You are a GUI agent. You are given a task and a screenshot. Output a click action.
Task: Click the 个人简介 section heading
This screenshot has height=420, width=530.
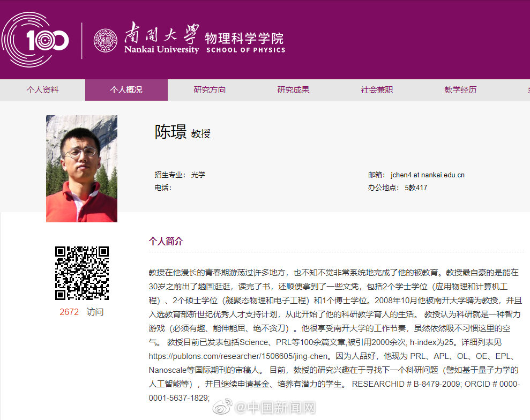point(166,241)
